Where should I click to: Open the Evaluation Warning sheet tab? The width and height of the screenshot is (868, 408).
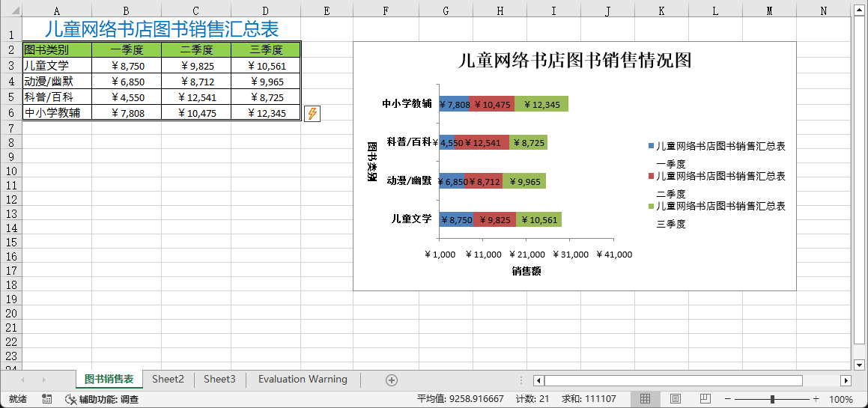pos(303,380)
